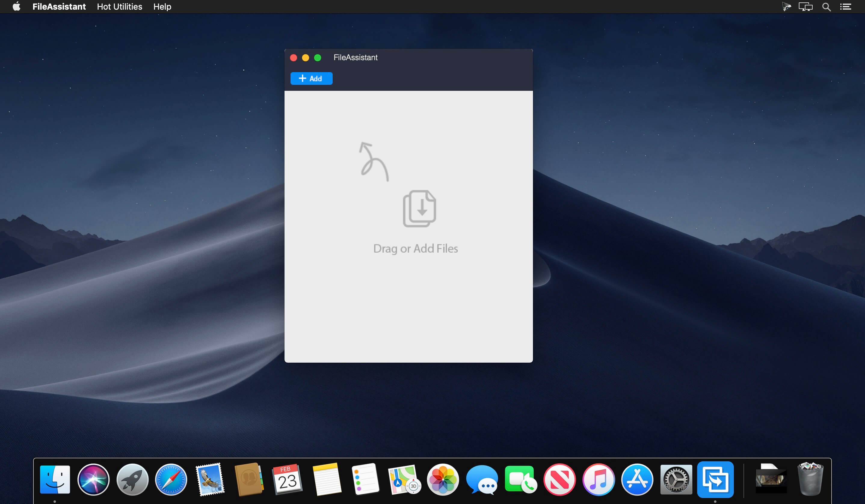865x504 pixels.
Task: Open the FileAssistant app menu
Action: click(x=59, y=7)
